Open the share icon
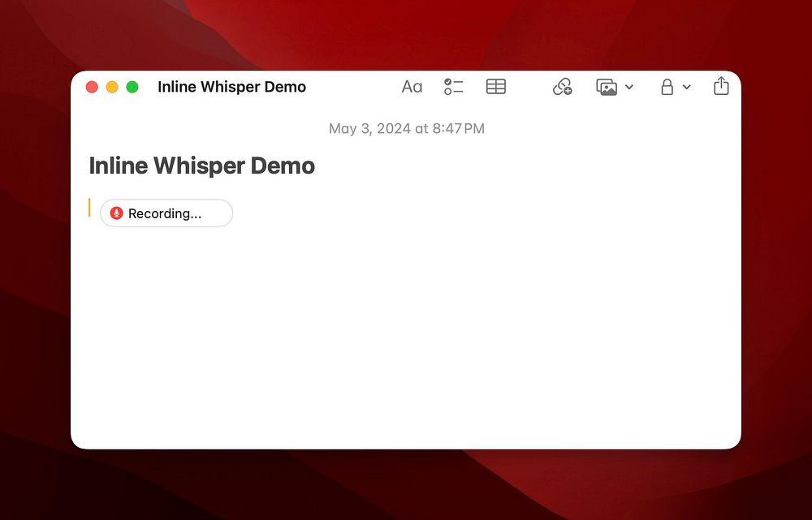Screen dimensions: 812x520 point(721,86)
